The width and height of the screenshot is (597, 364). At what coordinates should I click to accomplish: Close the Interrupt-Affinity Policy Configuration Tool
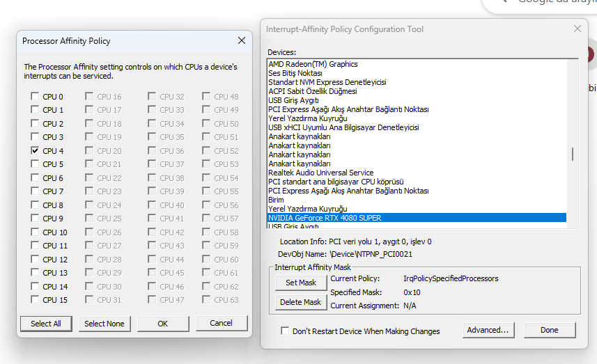[577, 29]
